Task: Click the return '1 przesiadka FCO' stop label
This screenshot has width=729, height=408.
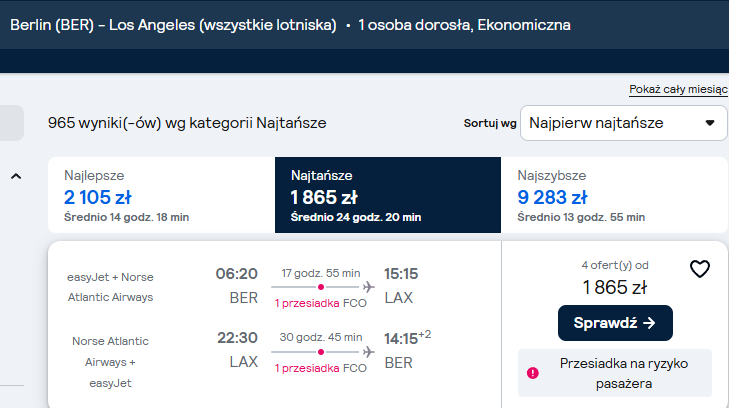Action: 320,369
